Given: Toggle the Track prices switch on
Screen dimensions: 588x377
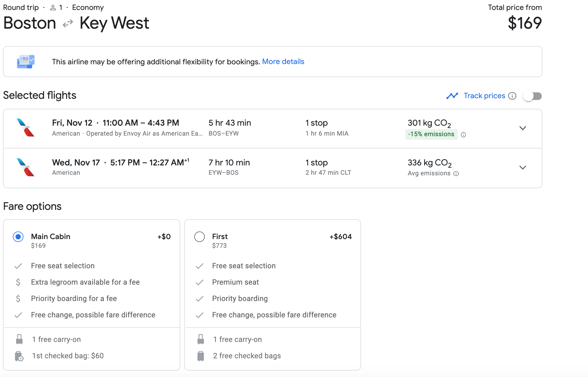Looking at the screenshot, I should 532,96.
